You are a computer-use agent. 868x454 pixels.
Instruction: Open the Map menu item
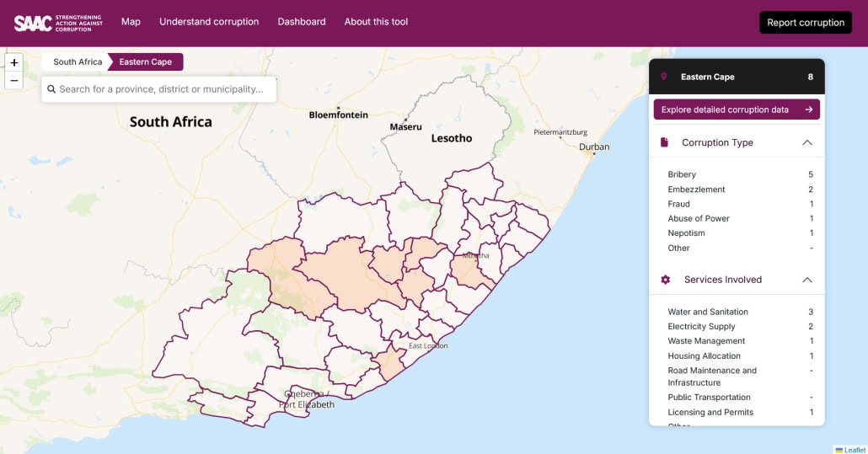(131, 22)
